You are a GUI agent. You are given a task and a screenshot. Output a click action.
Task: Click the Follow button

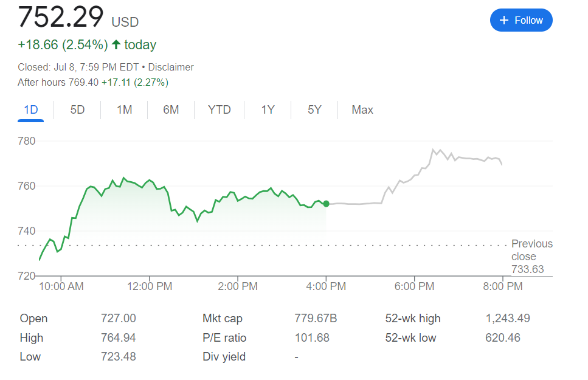pyautogui.click(x=521, y=20)
